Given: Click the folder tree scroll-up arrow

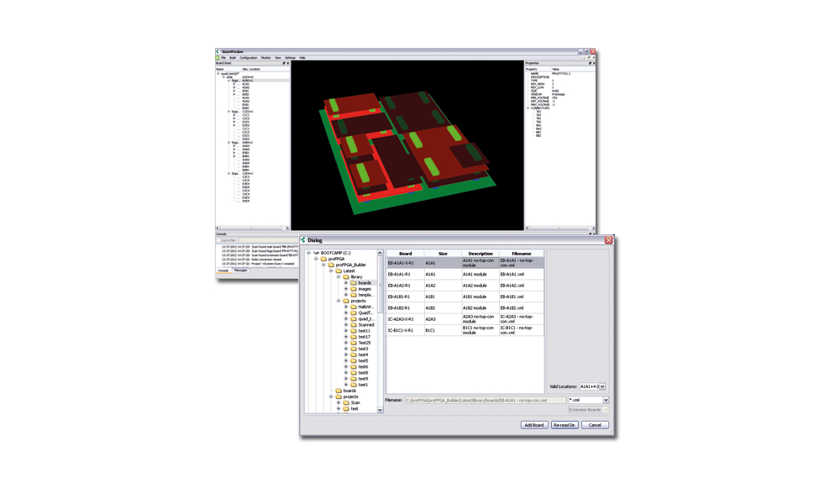Looking at the screenshot, I should [380, 252].
